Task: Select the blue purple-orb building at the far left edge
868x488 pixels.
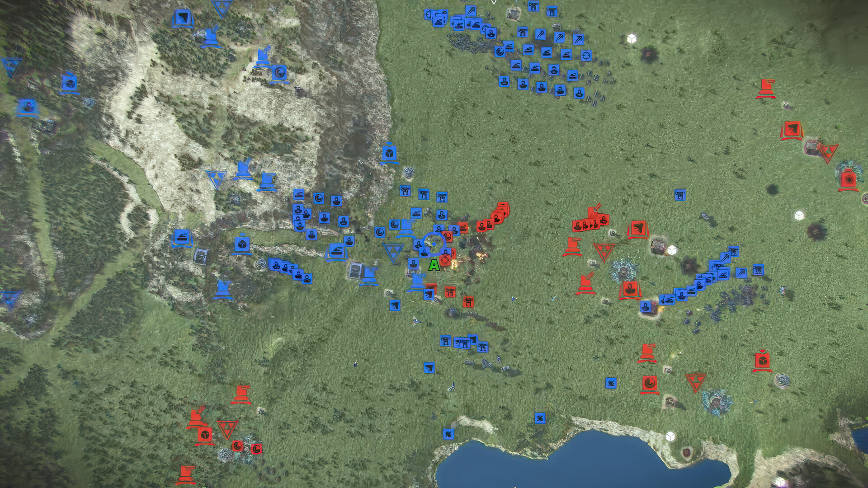Action: (x=28, y=107)
